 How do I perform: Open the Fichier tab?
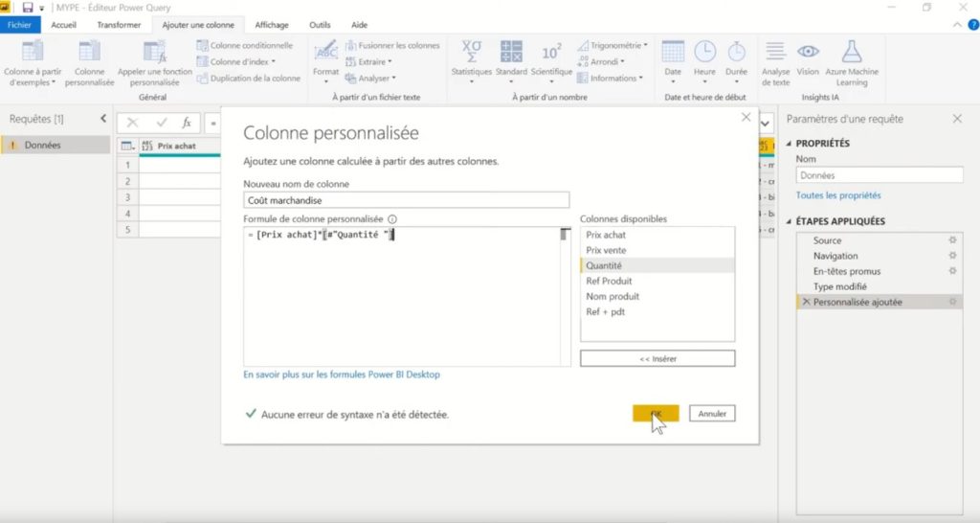coord(19,25)
